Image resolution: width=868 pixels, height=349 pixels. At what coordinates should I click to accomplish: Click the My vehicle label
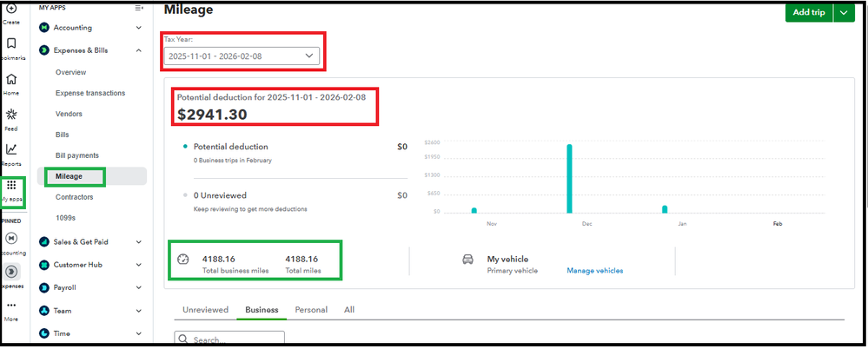[x=507, y=259]
